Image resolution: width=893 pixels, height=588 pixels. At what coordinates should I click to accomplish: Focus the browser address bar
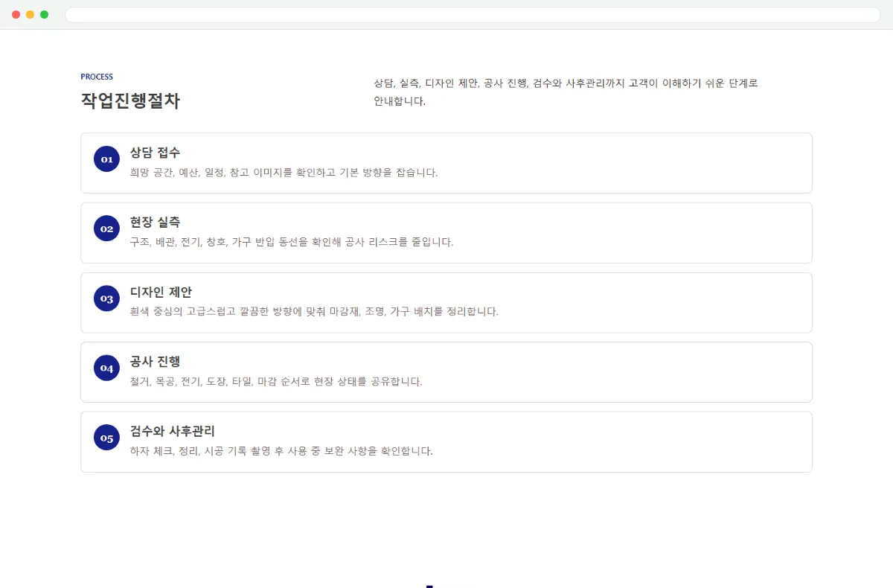(473, 15)
